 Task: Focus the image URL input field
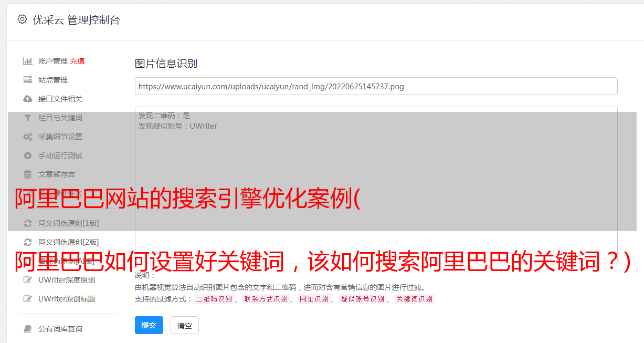coord(376,86)
